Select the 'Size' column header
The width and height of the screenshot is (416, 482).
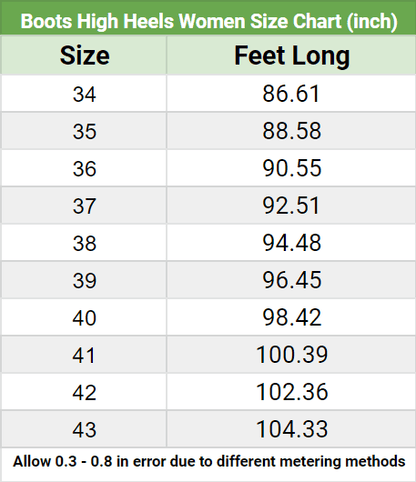[84, 55]
